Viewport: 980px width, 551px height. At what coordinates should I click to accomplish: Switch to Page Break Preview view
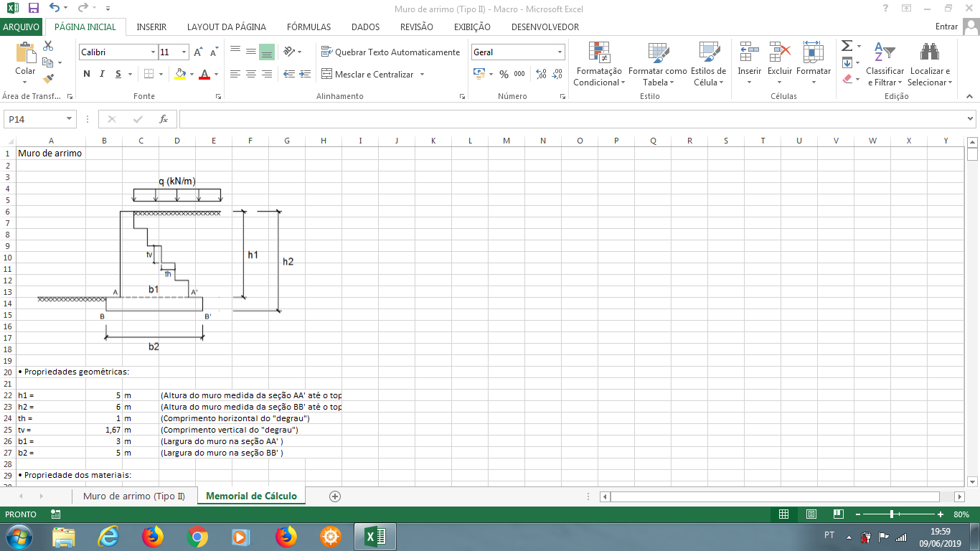839,514
